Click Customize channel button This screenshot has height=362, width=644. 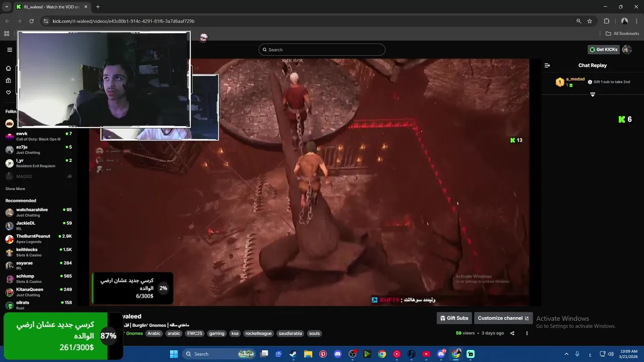pyautogui.click(x=503, y=318)
